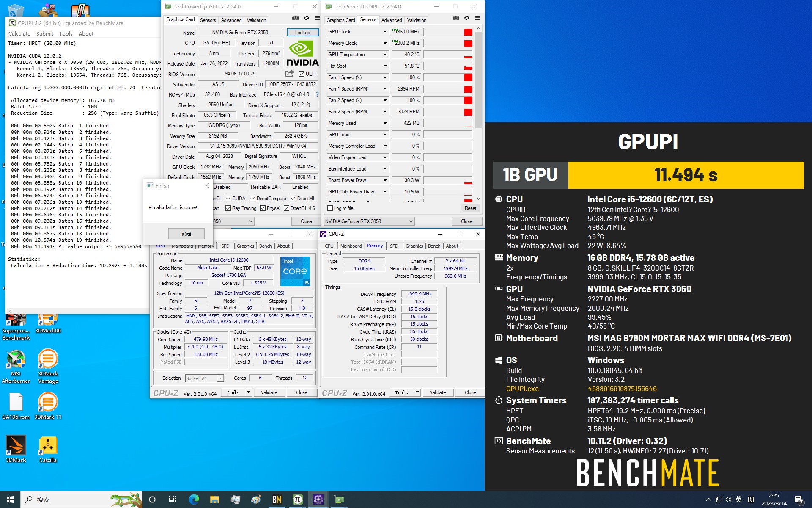Expand the Hot Spot sensor dropdown
Screen dimensions: 812x508
click(385, 66)
